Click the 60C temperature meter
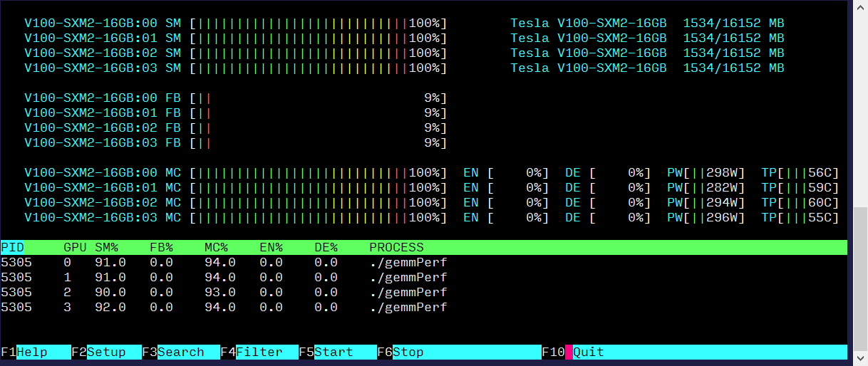 pos(800,203)
